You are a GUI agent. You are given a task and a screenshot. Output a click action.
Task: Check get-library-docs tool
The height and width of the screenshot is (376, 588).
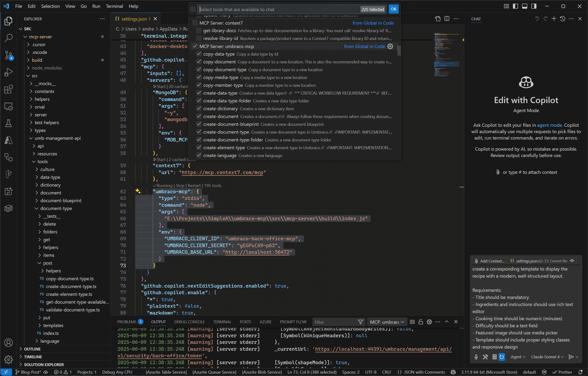[199, 31]
